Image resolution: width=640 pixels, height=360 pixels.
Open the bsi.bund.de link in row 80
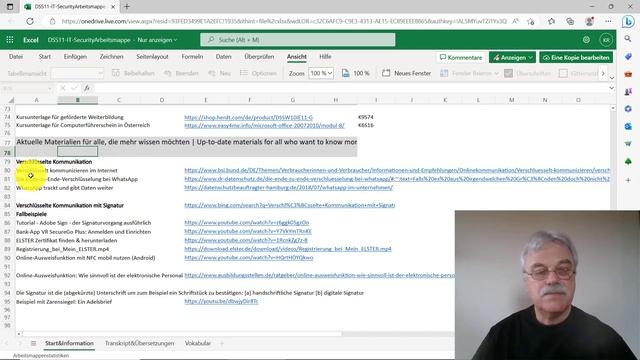[x=397, y=170]
